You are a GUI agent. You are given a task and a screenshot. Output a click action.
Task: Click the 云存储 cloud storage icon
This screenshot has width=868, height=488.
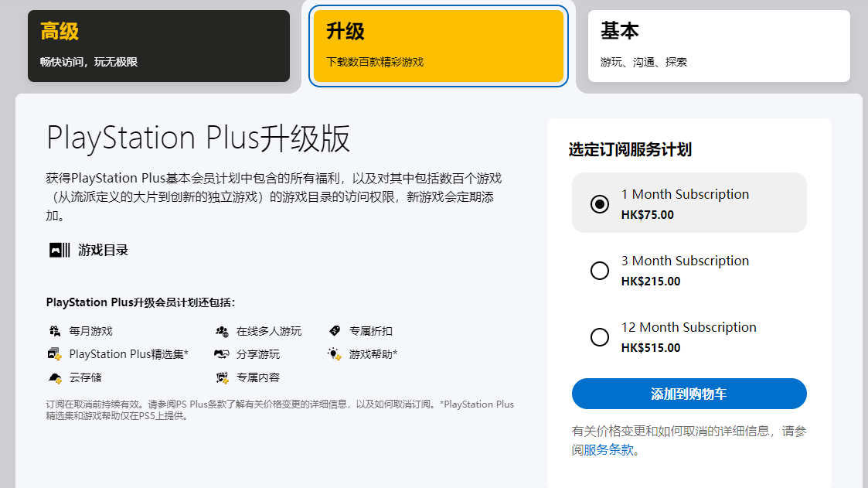[54, 378]
